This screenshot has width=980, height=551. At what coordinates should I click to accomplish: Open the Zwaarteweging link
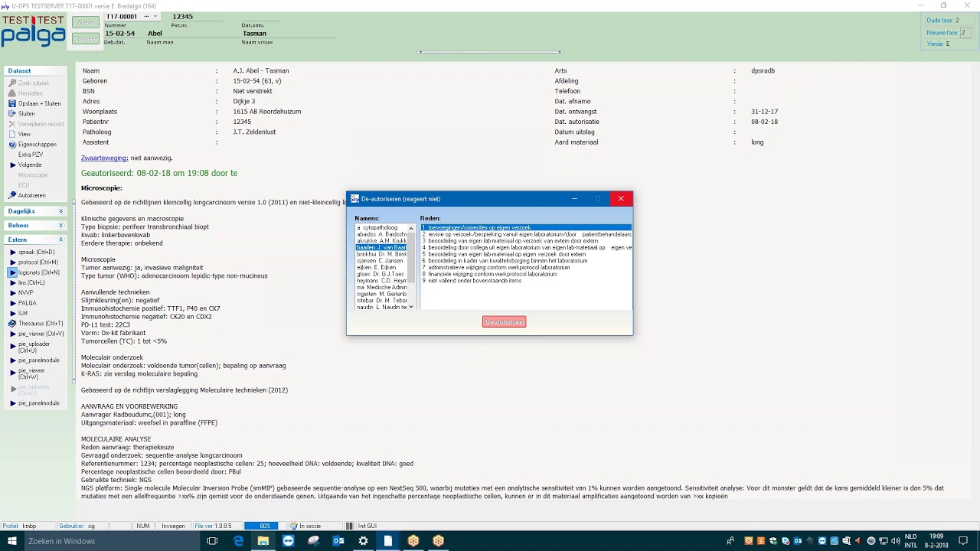pyautogui.click(x=104, y=158)
